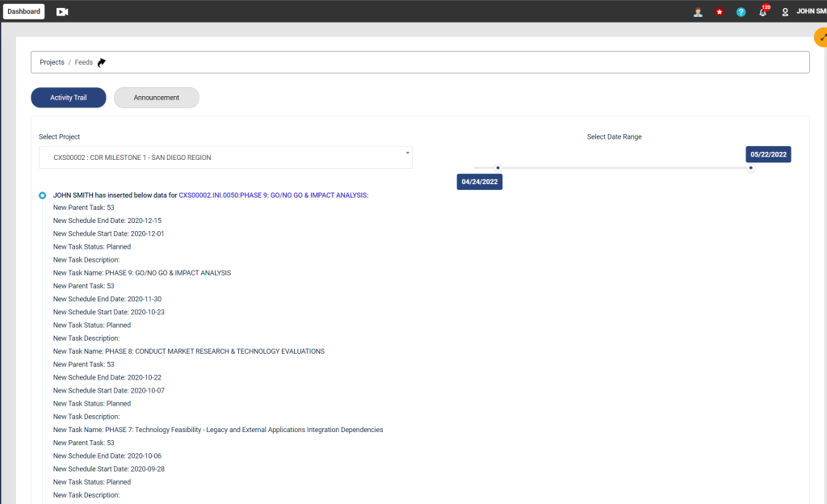Select the text New Schedule Start Date: 2020-12-01
Viewport: 827px width, 504px height.
click(109, 233)
